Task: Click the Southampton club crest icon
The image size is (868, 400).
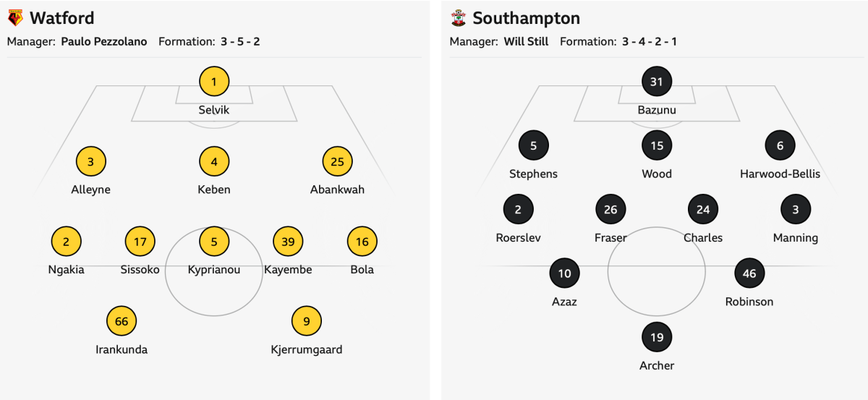Action: [458, 18]
